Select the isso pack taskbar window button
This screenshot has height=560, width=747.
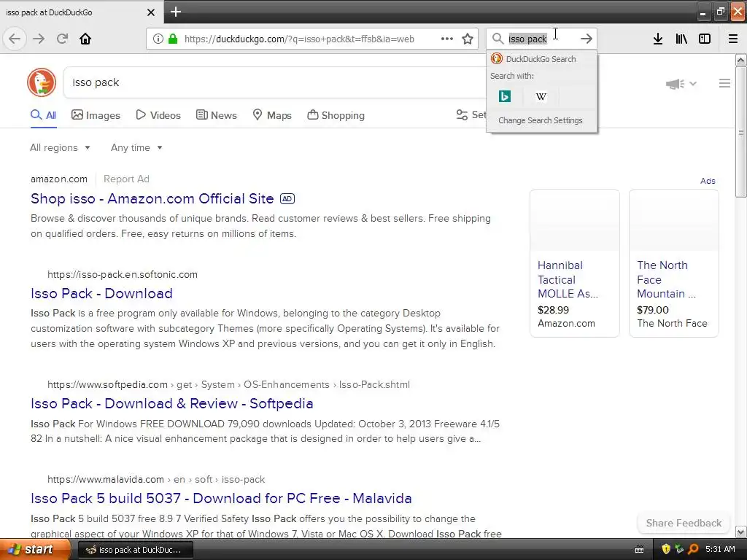[135, 550]
